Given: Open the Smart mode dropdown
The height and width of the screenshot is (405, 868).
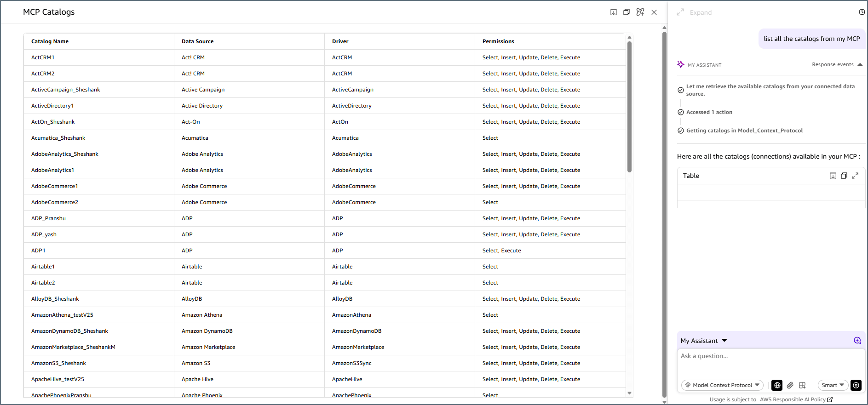Looking at the screenshot, I should [x=833, y=385].
